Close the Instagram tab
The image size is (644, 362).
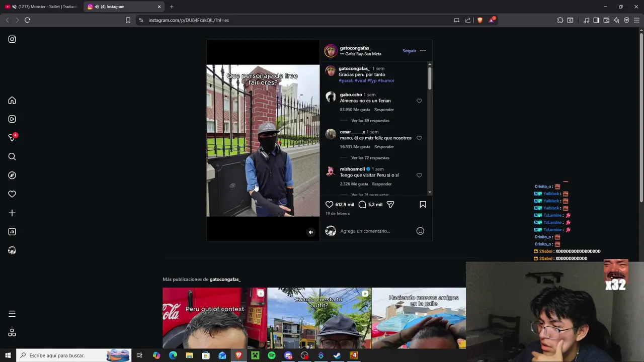pyautogui.click(x=159, y=7)
